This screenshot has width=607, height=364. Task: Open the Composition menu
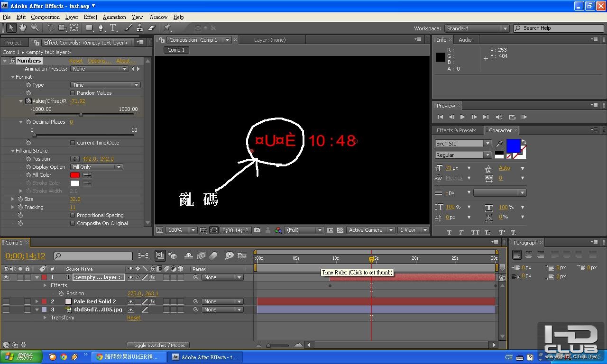45,17
